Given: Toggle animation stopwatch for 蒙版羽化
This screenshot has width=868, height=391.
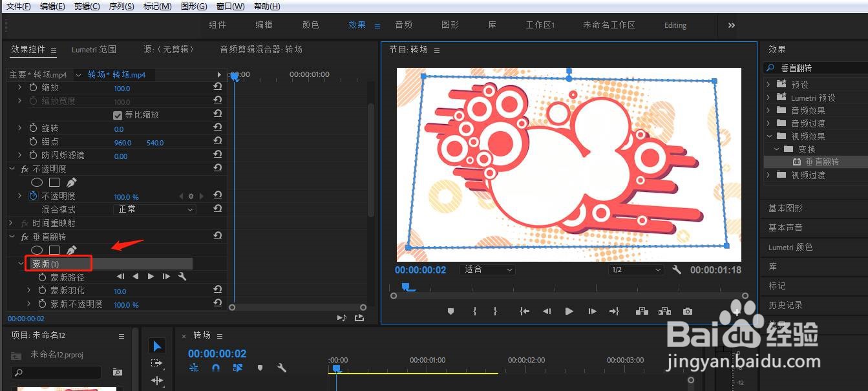Looking at the screenshot, I should pyautogui.click(x=43, y=290).
